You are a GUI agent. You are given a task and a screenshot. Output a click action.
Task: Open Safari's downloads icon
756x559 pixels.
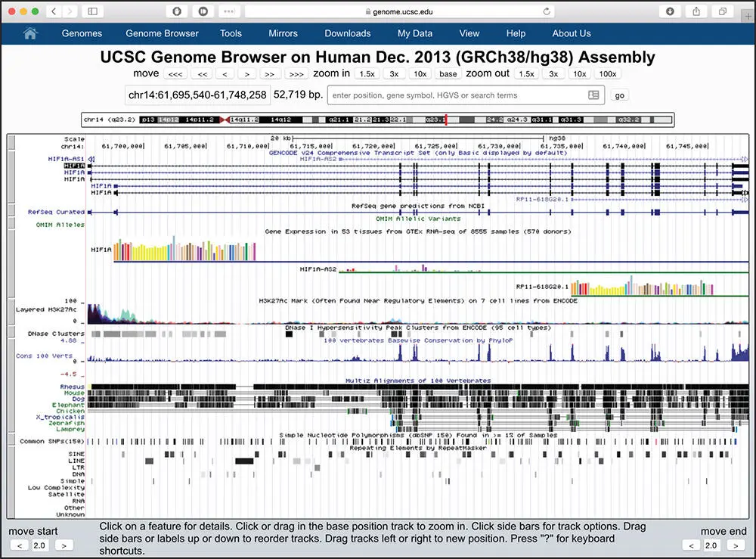pyautogui.click(x=670, y=11)
